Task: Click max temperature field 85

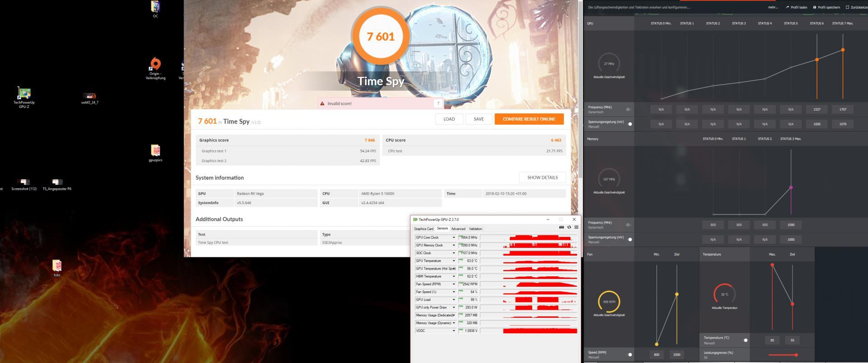Action: point(772,340)
